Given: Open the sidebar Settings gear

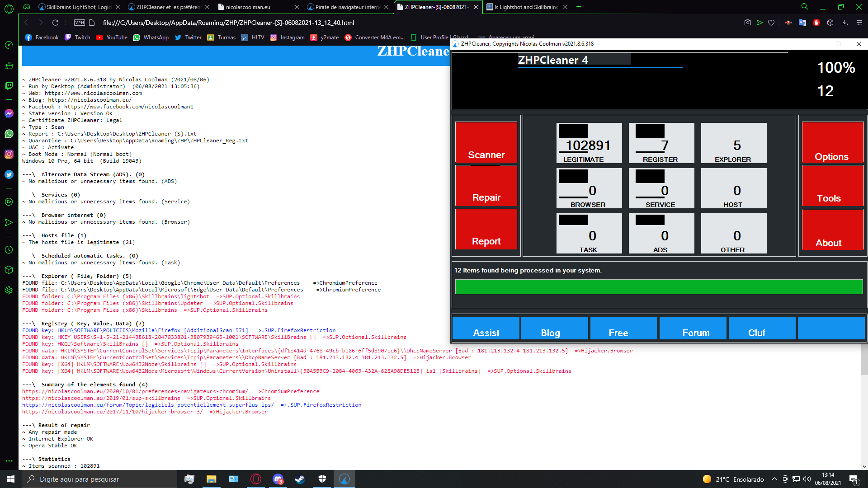Looking at the screenshot, I should pos(9,291).
